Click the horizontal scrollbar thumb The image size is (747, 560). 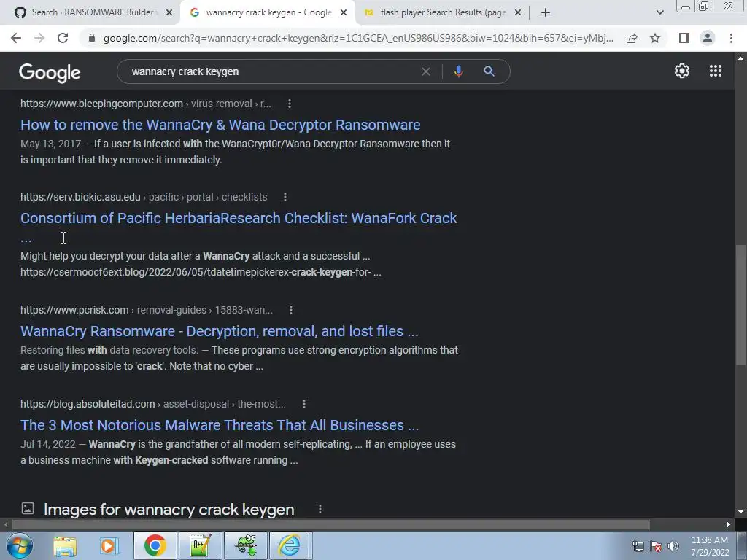[330, 524]
